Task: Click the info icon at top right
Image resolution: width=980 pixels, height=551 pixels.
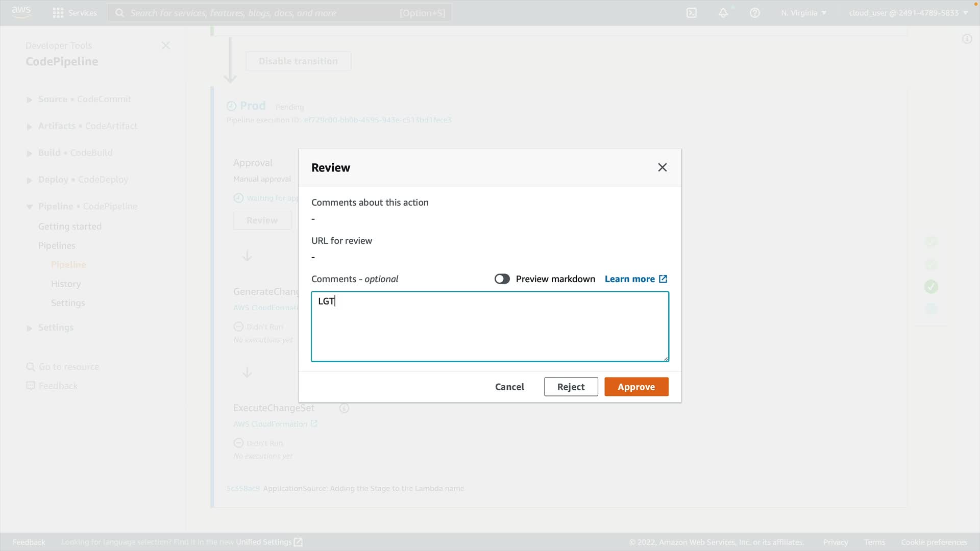Action: 967,39
